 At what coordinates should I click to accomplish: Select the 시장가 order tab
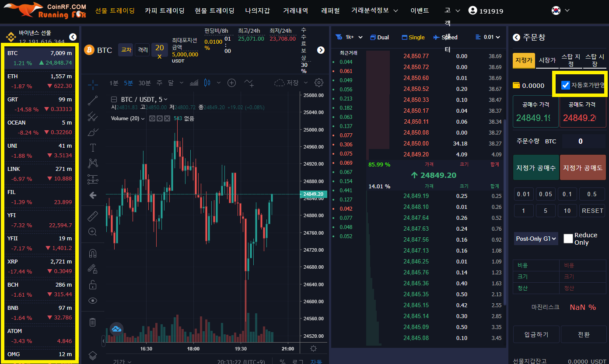(547, 60)
